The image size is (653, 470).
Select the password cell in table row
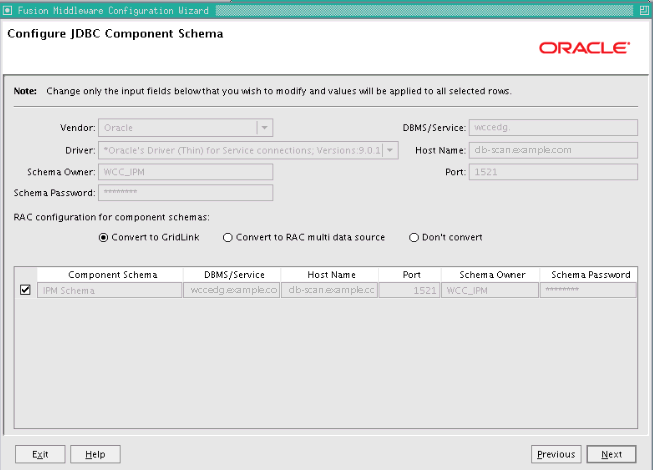(588, 290)
